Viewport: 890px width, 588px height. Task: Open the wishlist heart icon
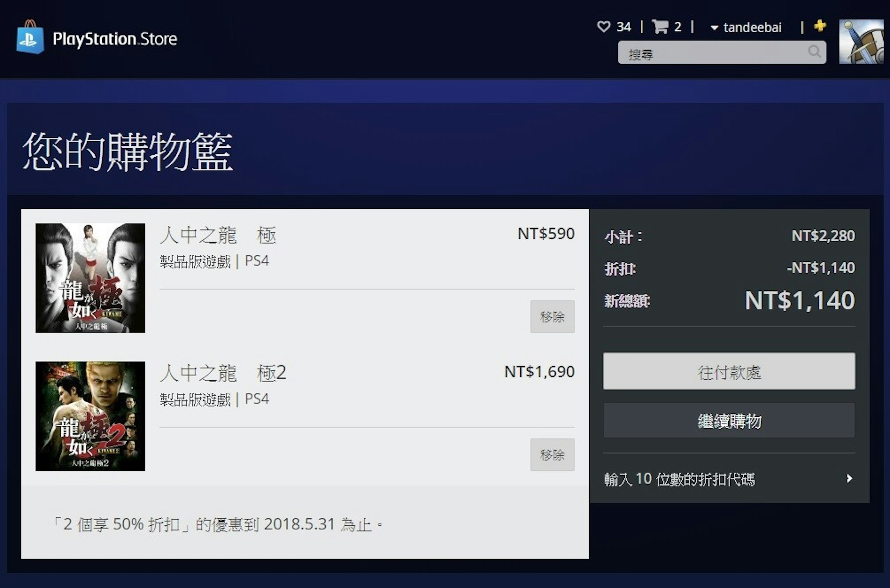tap(603, 27)
